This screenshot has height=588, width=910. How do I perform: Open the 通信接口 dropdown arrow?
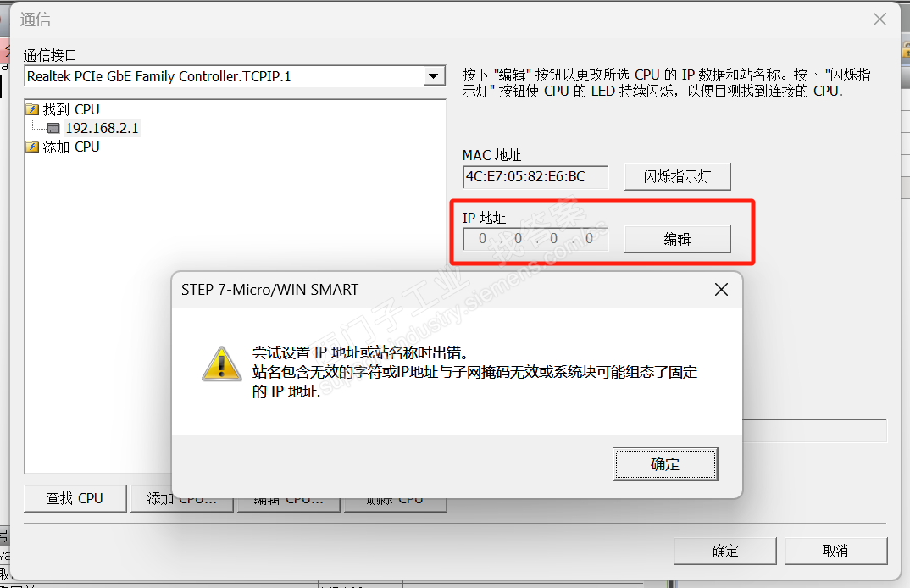[x=433, y=76]
